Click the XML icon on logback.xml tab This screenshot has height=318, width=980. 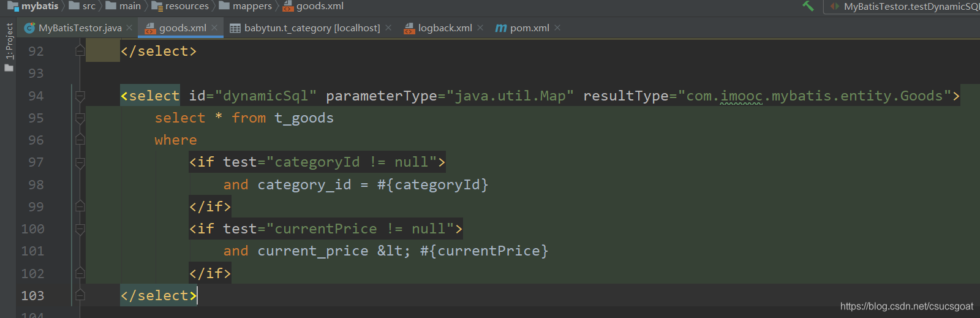(x=409, y=28)
